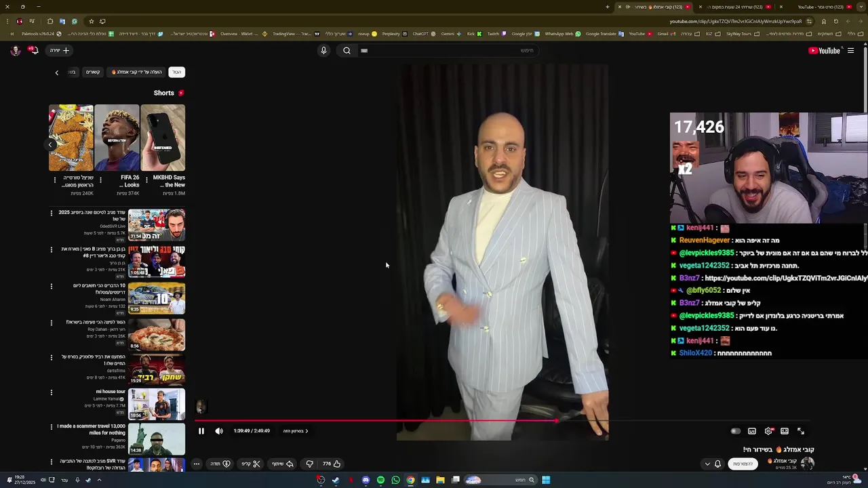Like the video with 776 likes
The image size is (868, 488).
332,464
